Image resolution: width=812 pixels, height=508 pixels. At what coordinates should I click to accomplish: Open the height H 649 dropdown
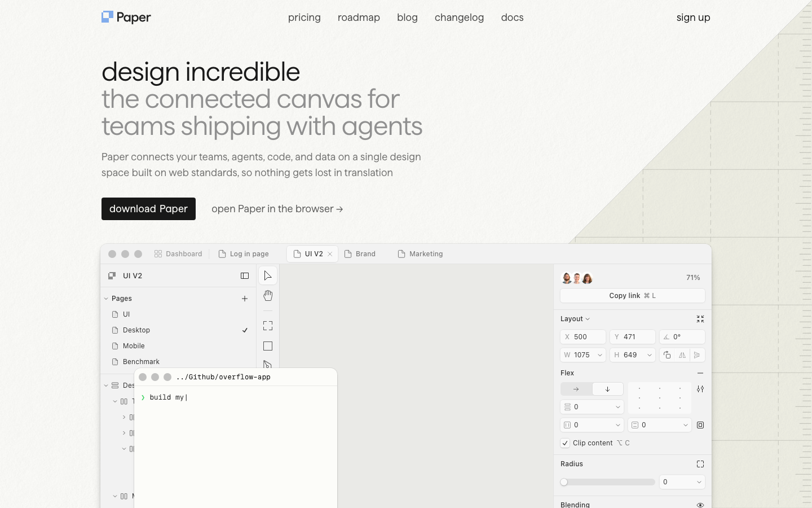(650, 355)
